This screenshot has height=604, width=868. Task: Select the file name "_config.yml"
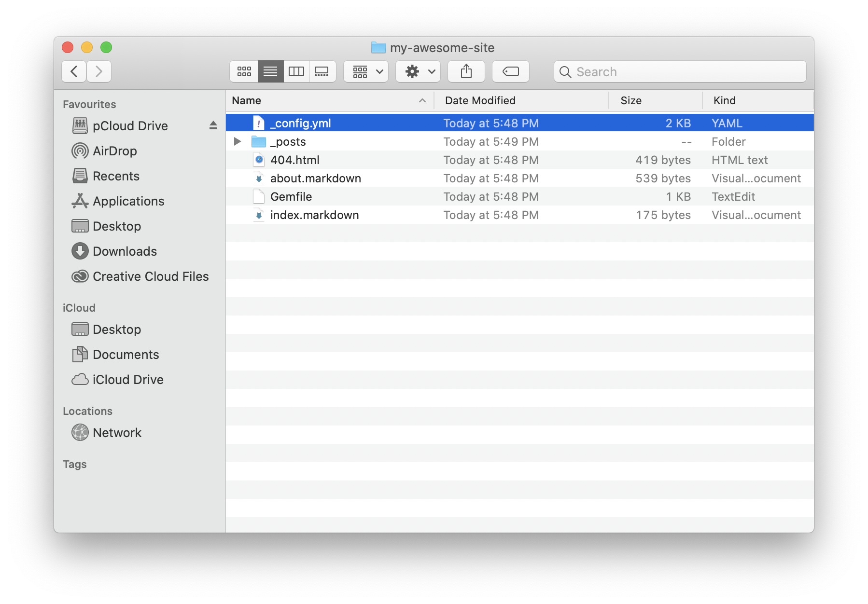(301, 124)
